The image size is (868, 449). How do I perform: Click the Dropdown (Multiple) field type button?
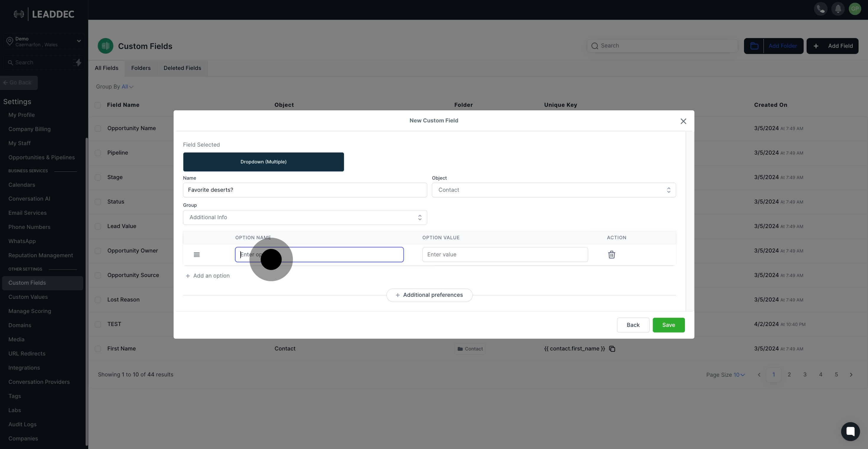point(263,162)
